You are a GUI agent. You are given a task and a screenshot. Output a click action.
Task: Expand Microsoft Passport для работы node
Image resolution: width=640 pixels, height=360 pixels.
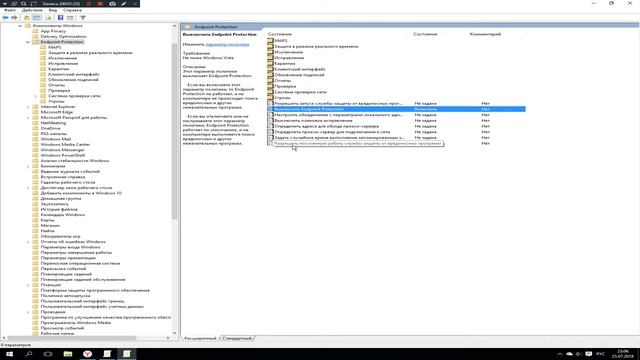(x=28, y=118)
